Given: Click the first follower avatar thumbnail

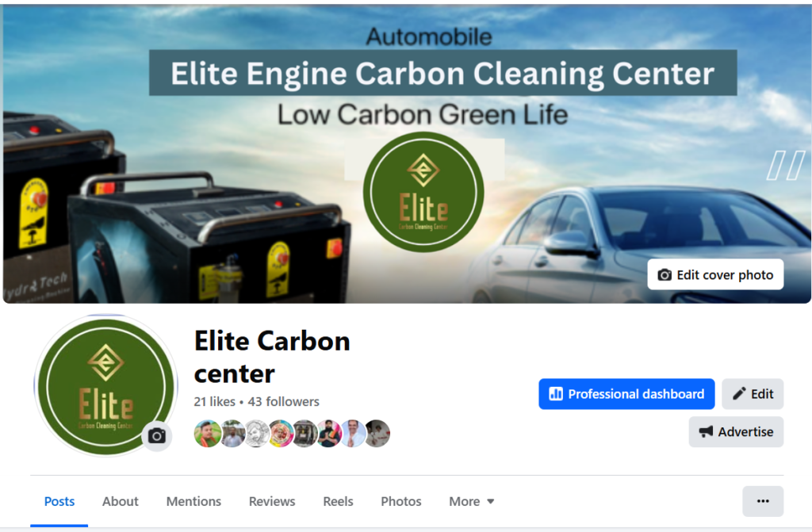Looking at the screenshot, I should (207, 434).
